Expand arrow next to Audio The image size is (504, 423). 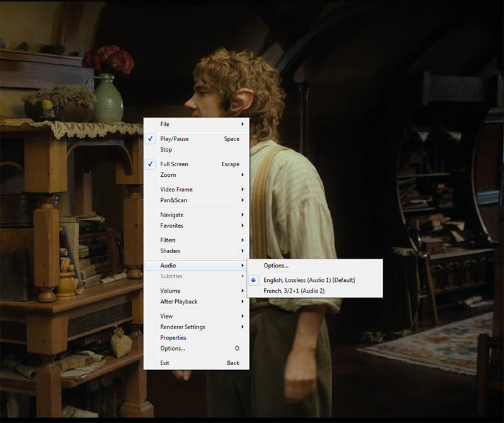[243, 266]
